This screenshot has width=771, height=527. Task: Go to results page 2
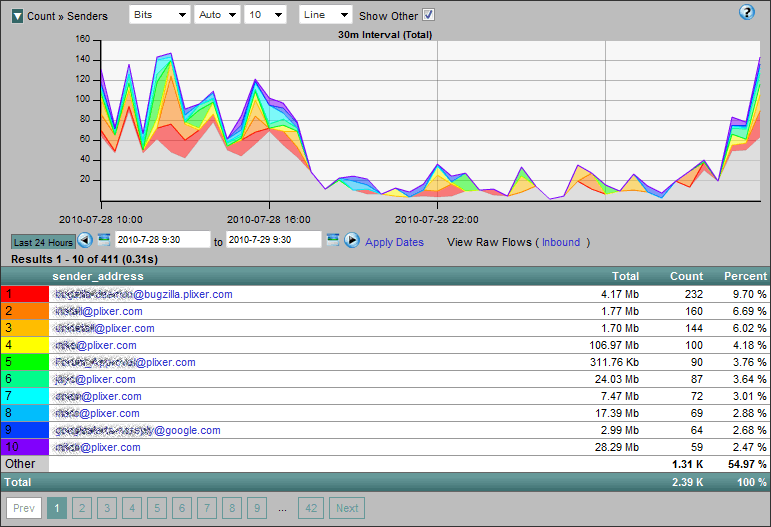pos(82,508)
